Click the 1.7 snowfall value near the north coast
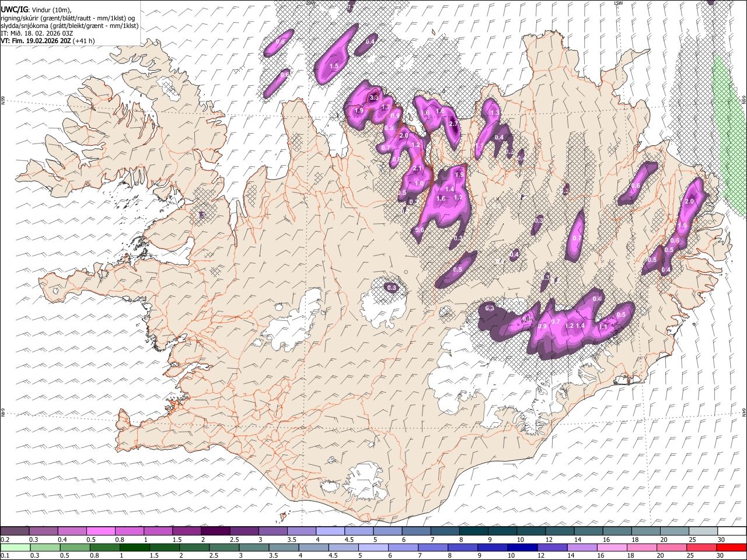This screenshot has height=560, width=747. (x=386, y=107)
